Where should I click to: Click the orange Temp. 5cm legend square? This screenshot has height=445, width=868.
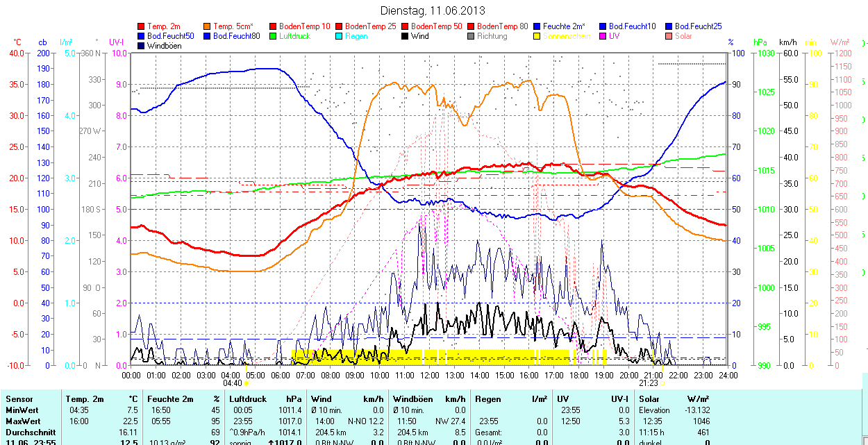tap(208, 26)
